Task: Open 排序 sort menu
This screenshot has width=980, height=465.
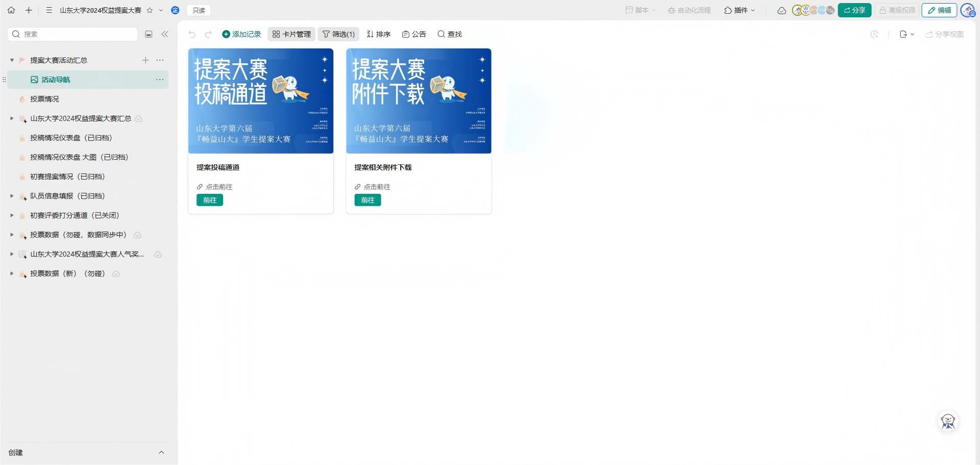Action: pyautogui.click(x=379, y=34)
